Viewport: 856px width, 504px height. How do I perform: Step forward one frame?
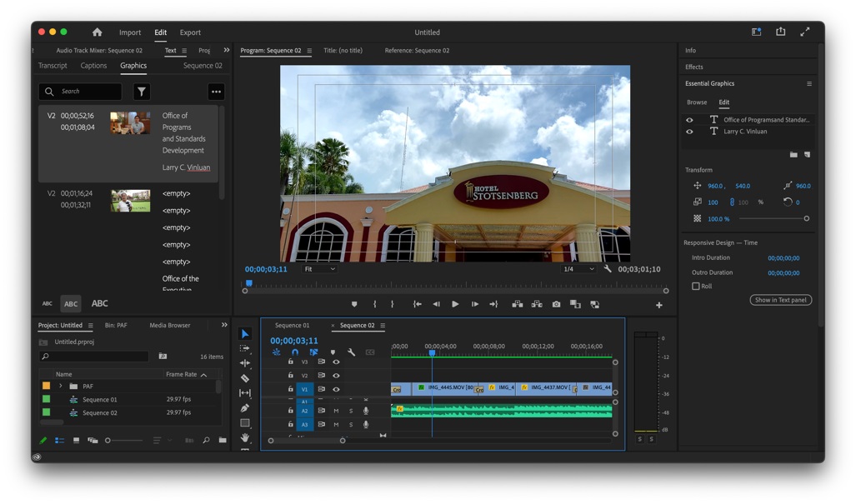click(x=475, y=304)
